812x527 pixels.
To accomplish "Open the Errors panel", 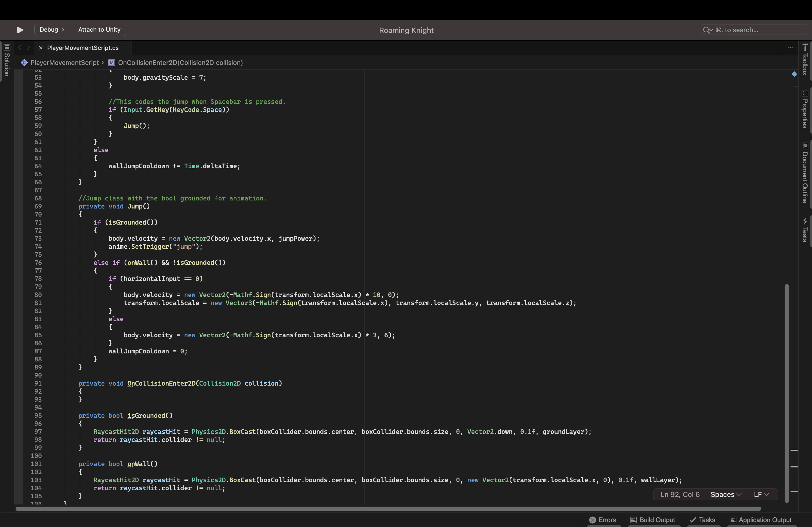I will click(603, 520).
